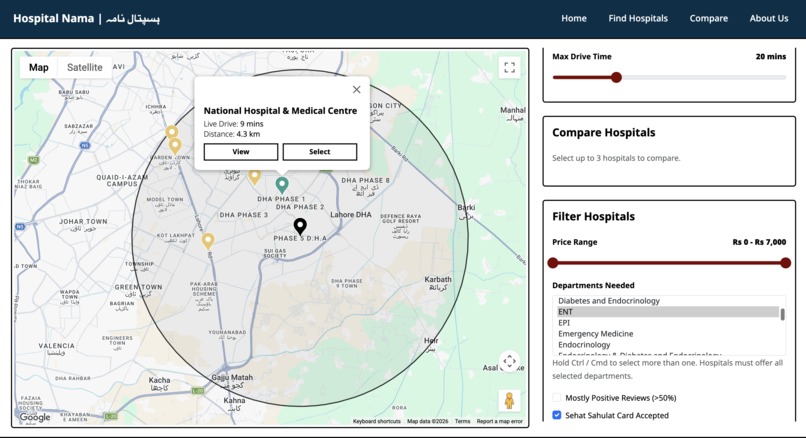Screen dimensions: 806x438
Task: Click the black location pin near Phase 5 D.H.A
Action: click(x=300, y=226)
